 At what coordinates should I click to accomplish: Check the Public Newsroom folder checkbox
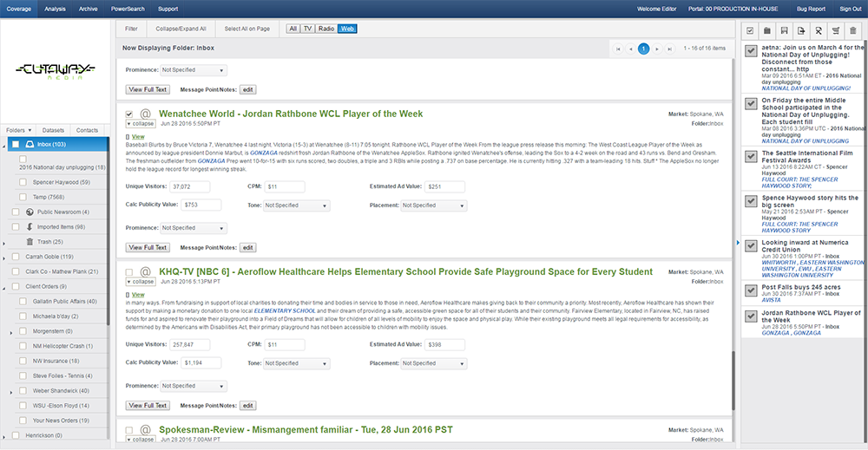(16, 212)
